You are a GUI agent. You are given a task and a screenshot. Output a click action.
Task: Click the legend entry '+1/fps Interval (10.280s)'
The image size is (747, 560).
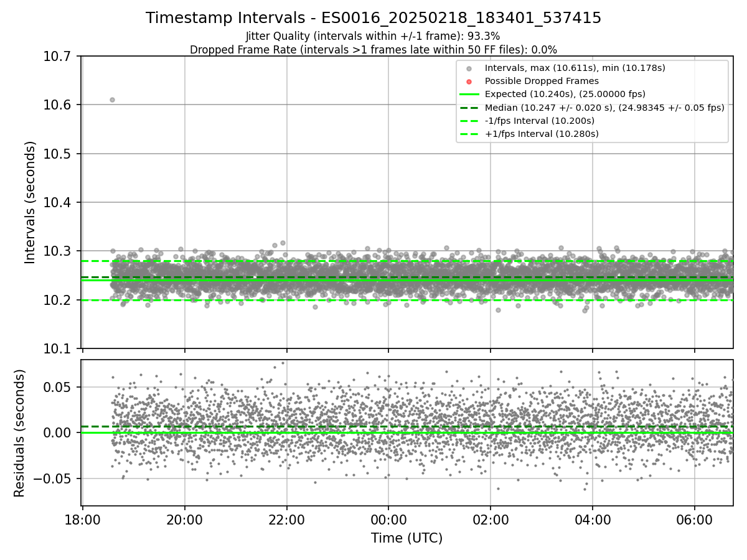(x=542, y=134)
